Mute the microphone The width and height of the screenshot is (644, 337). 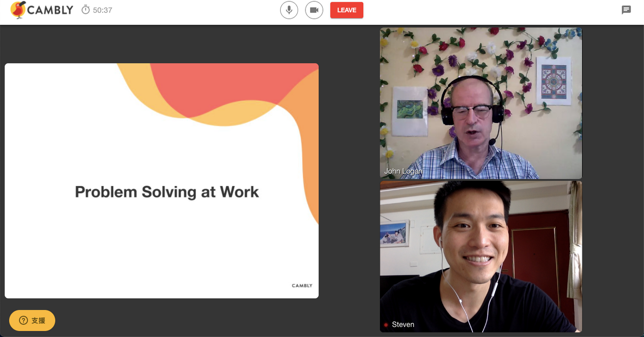pyautogui.click(x=289, y=10)
